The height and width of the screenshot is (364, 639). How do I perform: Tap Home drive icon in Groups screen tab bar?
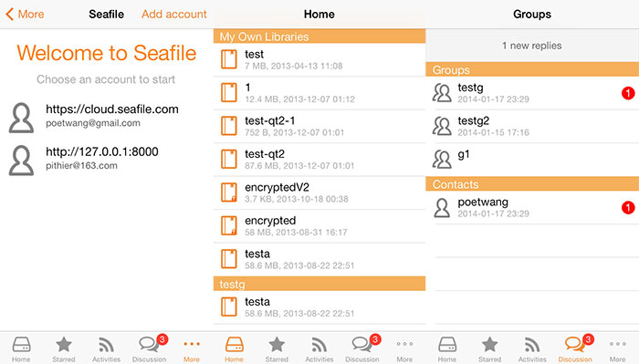tap(447, 345)
